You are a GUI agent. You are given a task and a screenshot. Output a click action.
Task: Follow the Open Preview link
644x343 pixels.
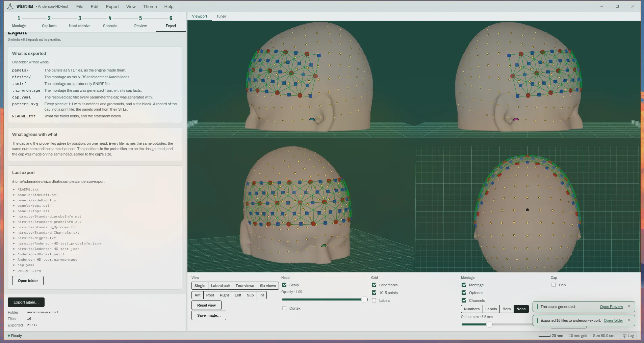(611, 307)
